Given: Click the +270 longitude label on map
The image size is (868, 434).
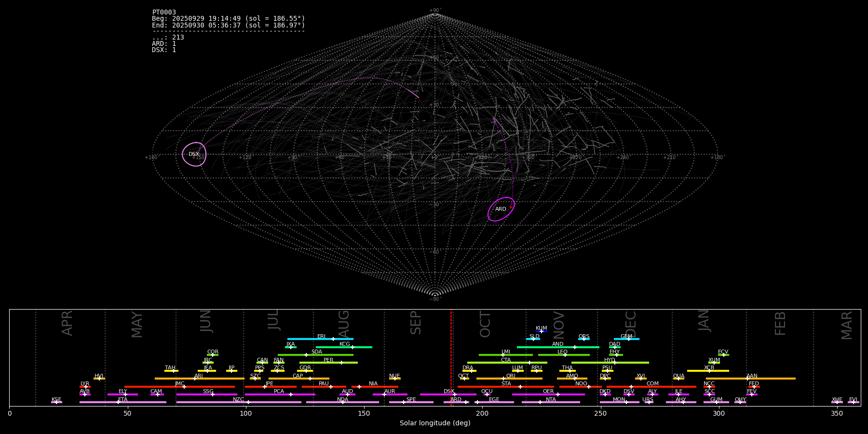Looking at the screenshot, I should [x=575, y=158].
